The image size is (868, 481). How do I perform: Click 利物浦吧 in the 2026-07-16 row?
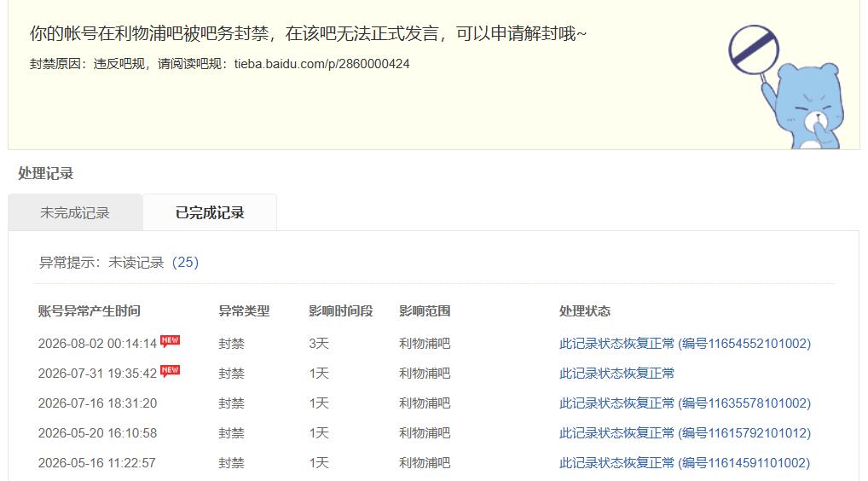coord(425,403)
